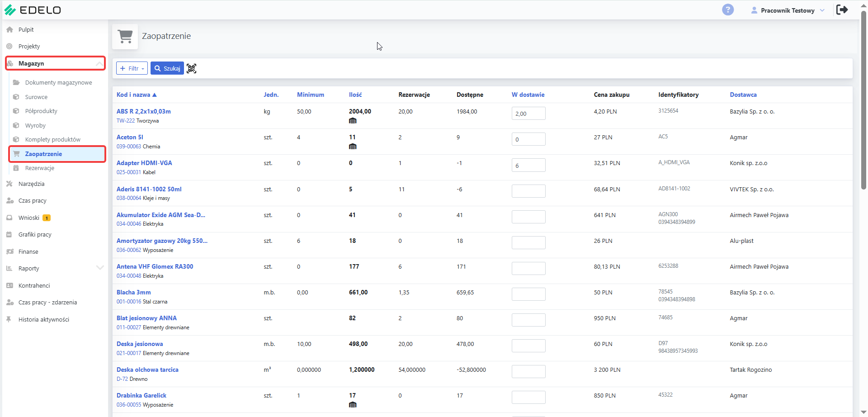This screenshot has width=868, height=417.
Task: Open the QR code scanner icon
Action: [x=191, y=68]
